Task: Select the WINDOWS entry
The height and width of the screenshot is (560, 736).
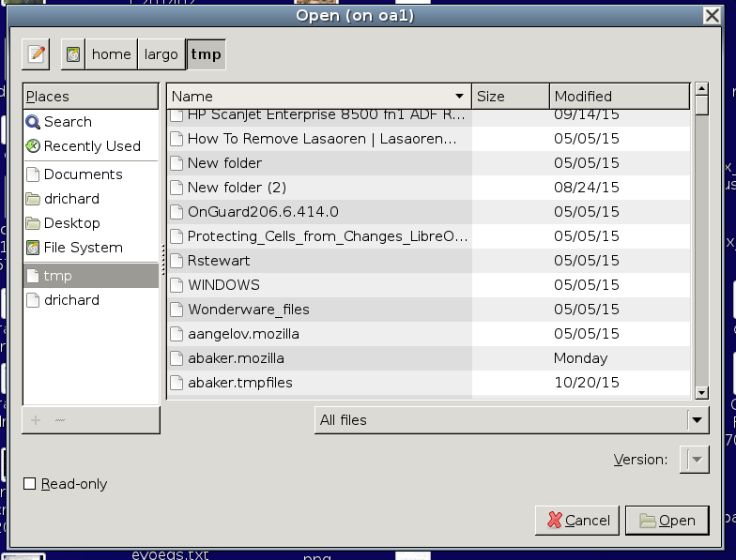Action: (x=429, y=285)
